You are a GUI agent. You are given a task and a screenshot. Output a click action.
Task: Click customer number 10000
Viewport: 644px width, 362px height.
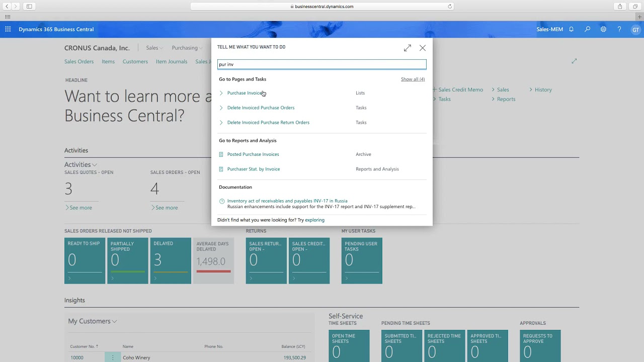point(77,357)
